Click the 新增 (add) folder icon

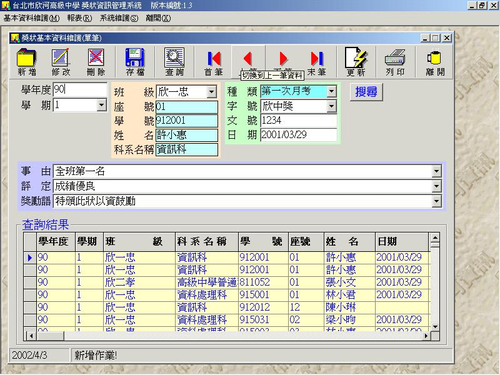pyautogui.click(x=27, y=62)
